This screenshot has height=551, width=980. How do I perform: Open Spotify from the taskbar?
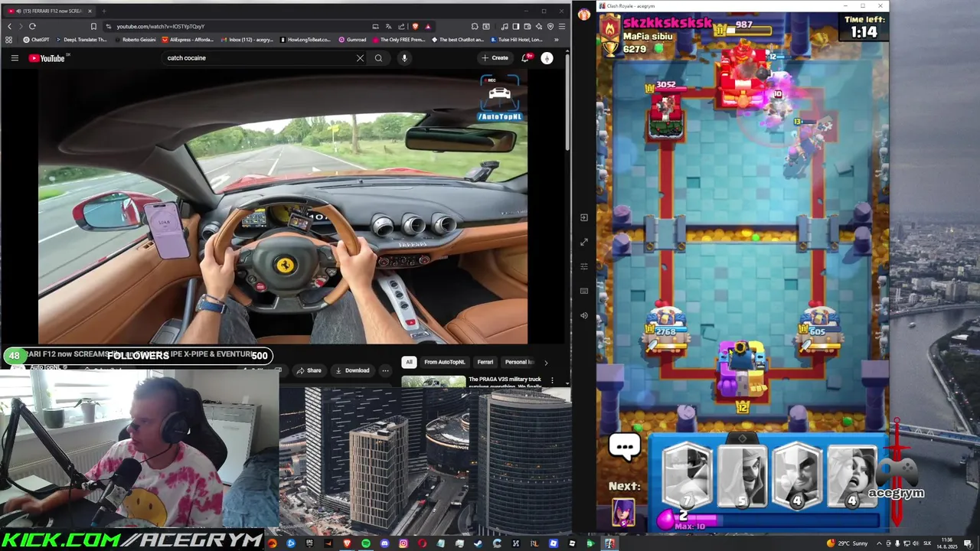click(366, 543)
